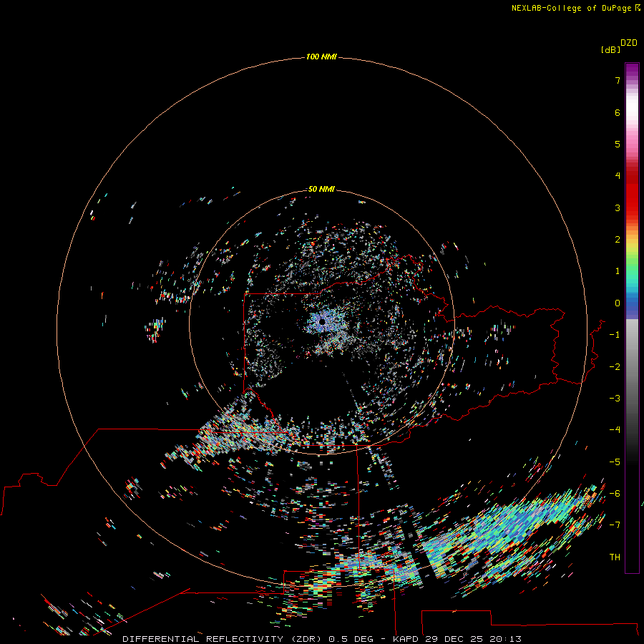Click the -4 value on color scale
Screen dimensions: 644x644
pyautogui.click(x=615, y=429)
